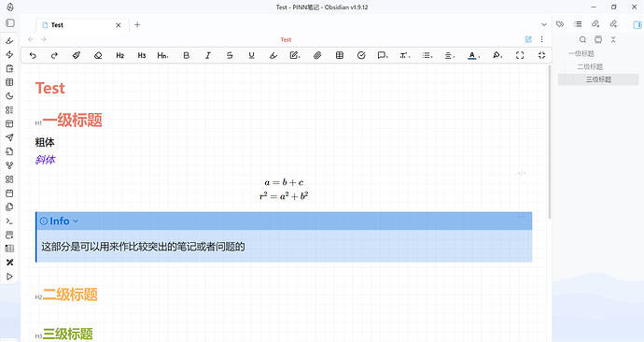Select the format painter brush icon
The height and width of the screenshot is (342, 644).
[x=76, y=55]
